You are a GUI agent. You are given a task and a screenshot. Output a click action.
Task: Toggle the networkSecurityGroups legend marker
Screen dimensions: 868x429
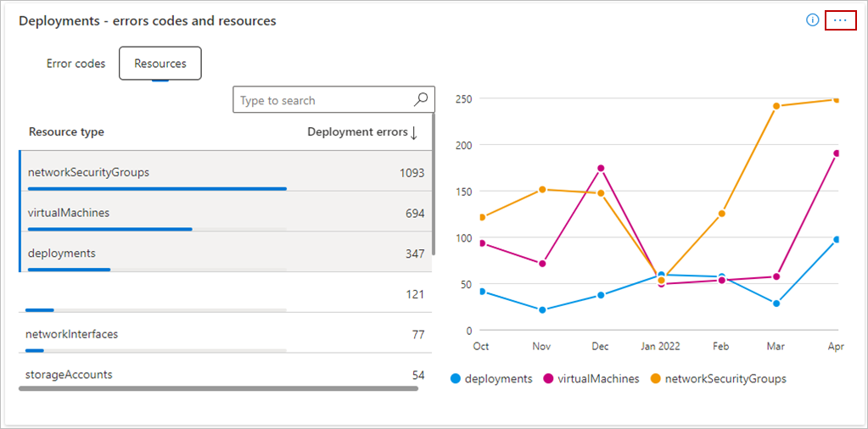[656, 379]
